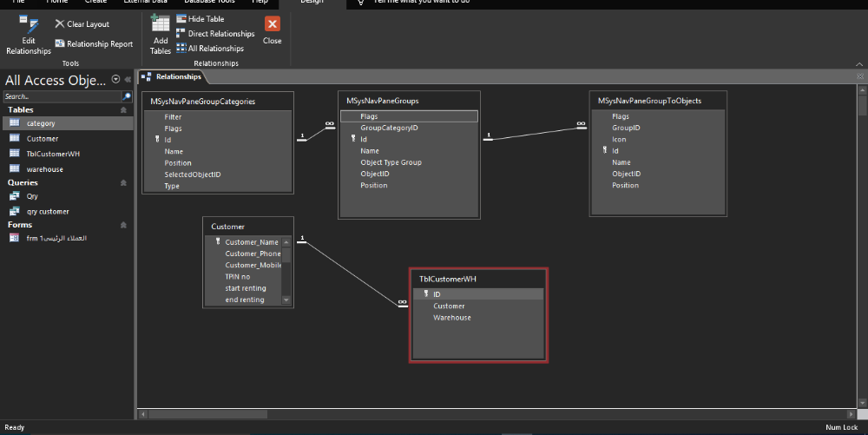Show All Relationships
This screenshot has height=435, width=868.
coord(210,48)
